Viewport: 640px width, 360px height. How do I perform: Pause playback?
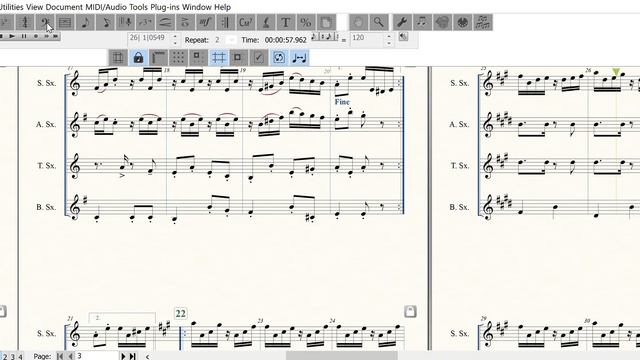point(24,36)
